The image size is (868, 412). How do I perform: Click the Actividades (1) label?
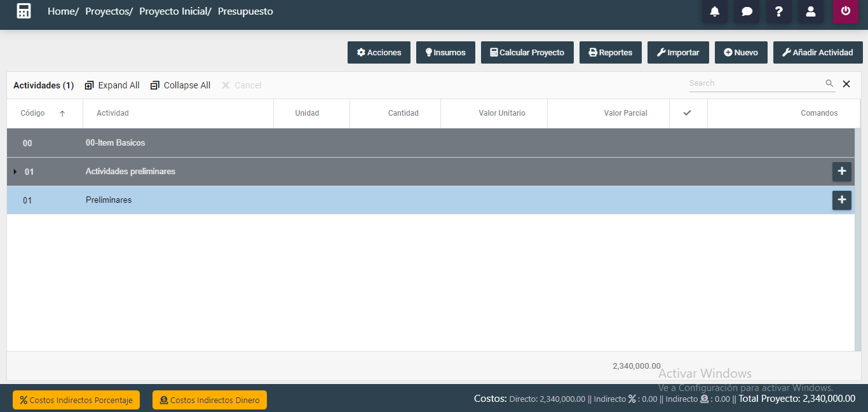coord(44,85)
